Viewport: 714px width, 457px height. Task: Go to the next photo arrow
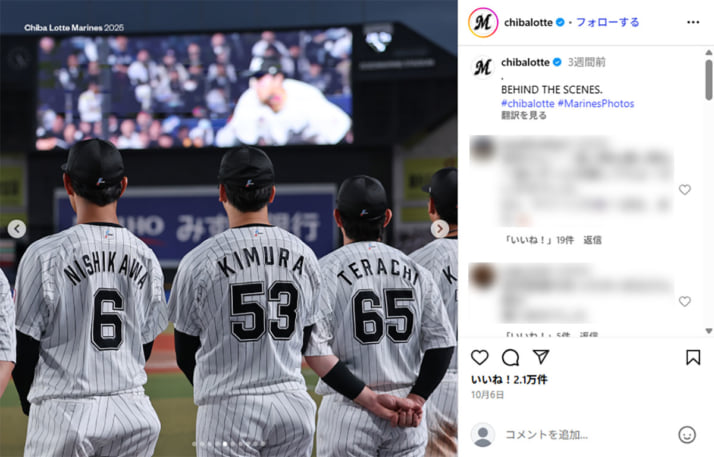tap(440, 228)
